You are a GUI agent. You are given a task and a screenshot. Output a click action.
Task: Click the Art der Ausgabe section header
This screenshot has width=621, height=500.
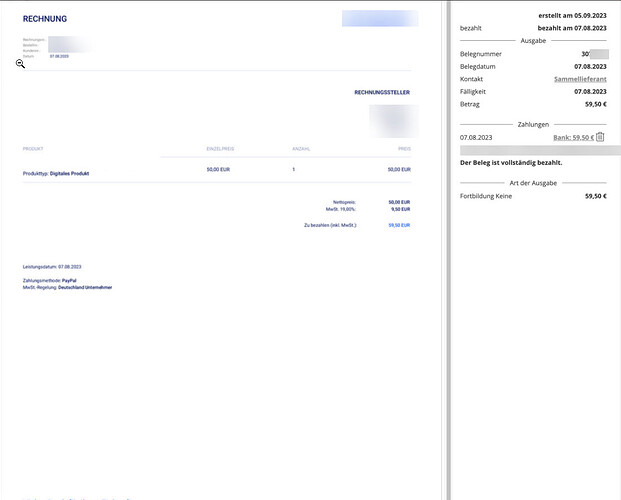pos(533,183)
